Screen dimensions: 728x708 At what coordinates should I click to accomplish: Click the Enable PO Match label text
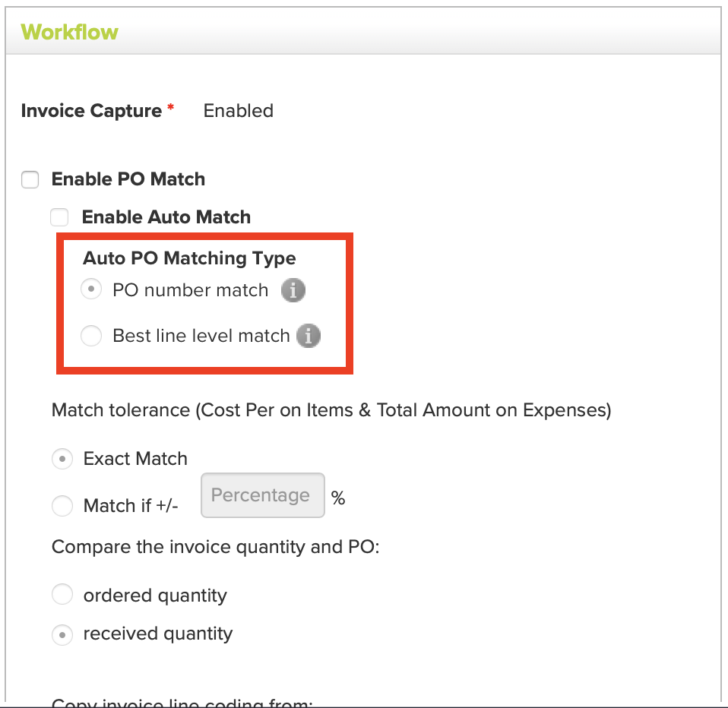(128, 179)
